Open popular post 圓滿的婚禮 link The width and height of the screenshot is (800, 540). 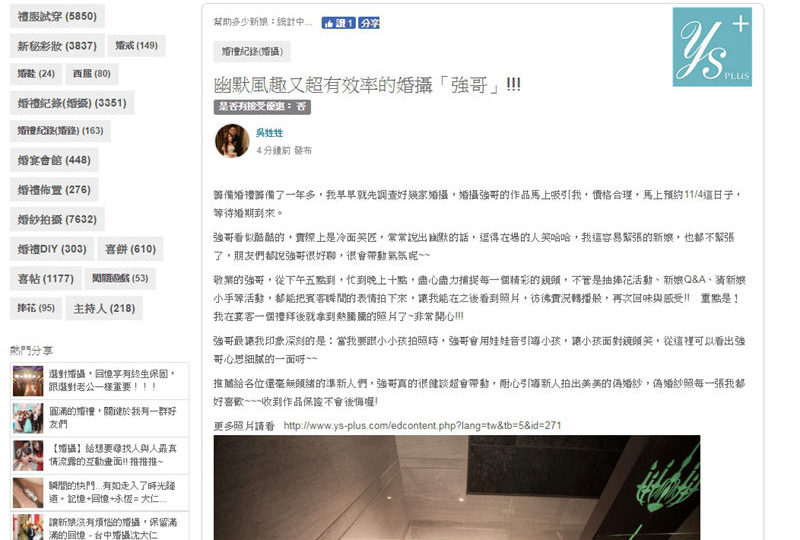pos(112,418)
